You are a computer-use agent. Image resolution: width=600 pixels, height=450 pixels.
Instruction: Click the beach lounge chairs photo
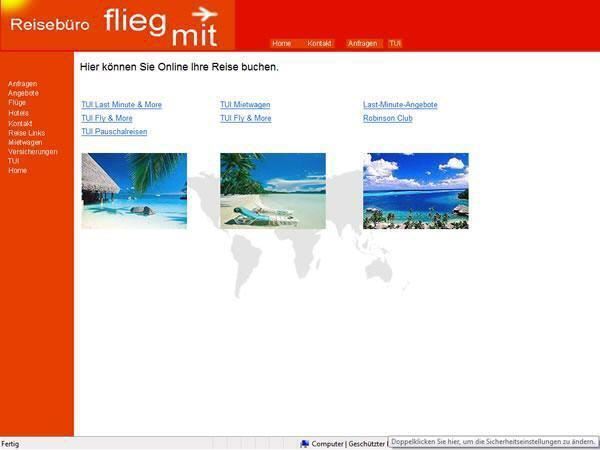[272, 191]
